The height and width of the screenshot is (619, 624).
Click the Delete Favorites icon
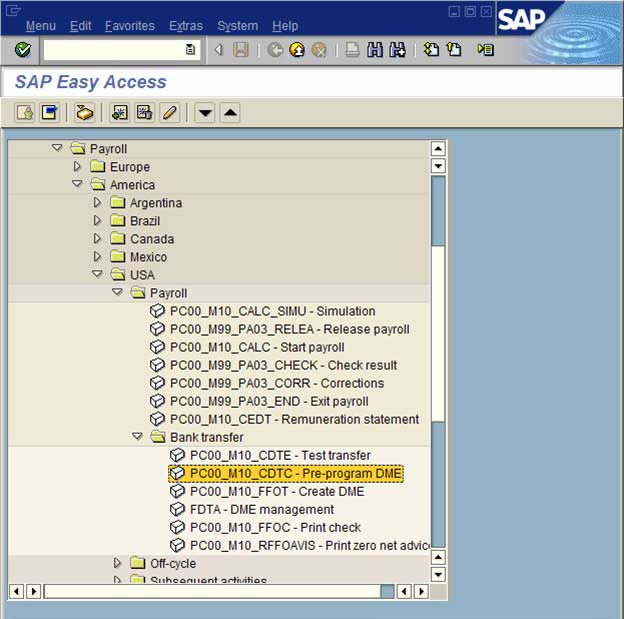pyautogui.click(x=144, y=113)
